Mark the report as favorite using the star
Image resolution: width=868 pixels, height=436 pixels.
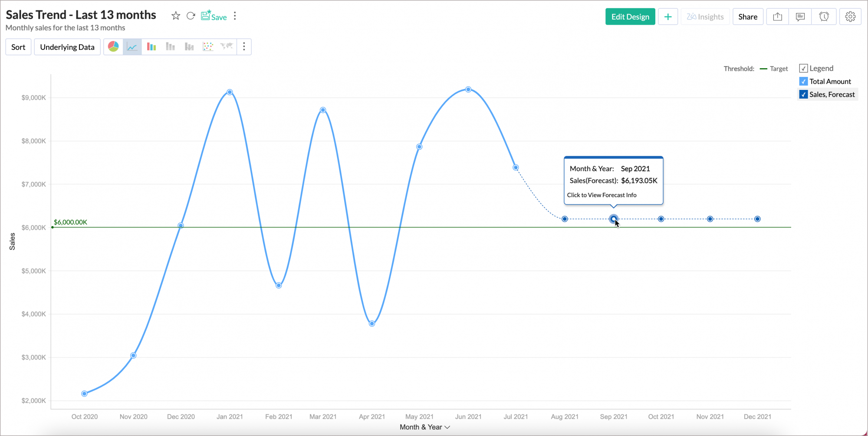click(x=175, y=16)
